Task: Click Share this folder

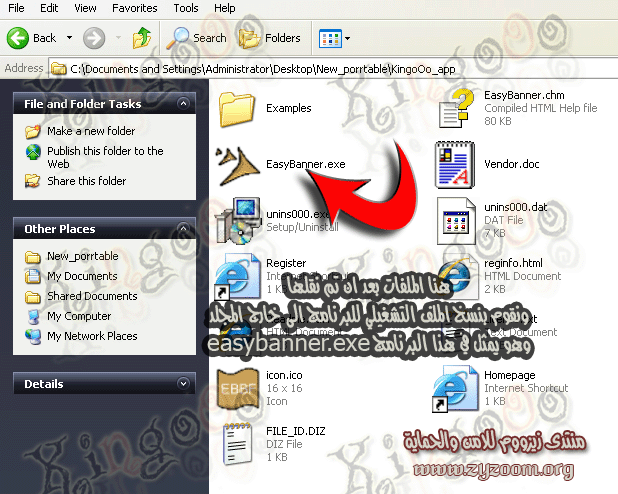Action: [87, 181]
